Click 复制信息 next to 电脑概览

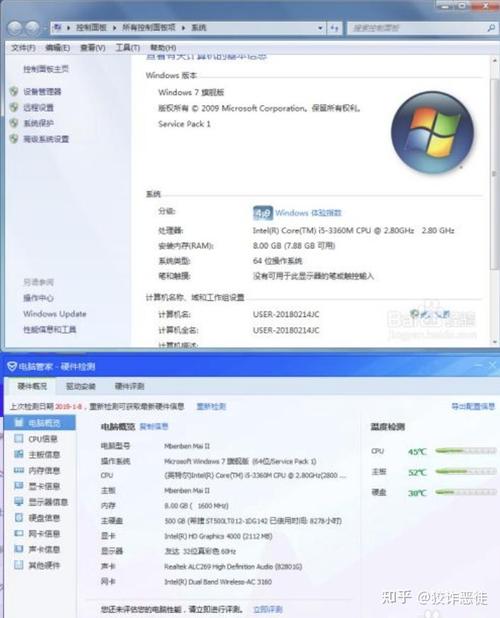click(154, 426)
